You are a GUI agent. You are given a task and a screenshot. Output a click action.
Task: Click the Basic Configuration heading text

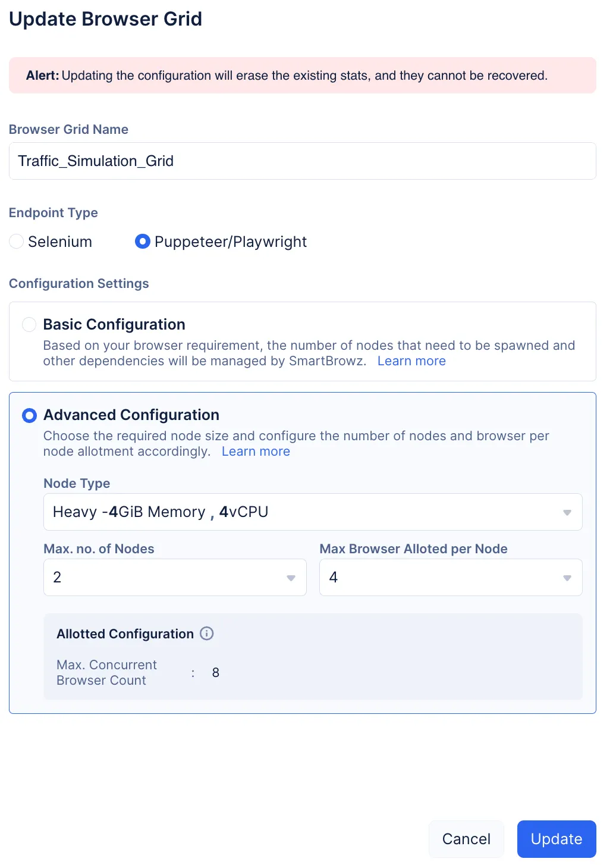point(114,324)
